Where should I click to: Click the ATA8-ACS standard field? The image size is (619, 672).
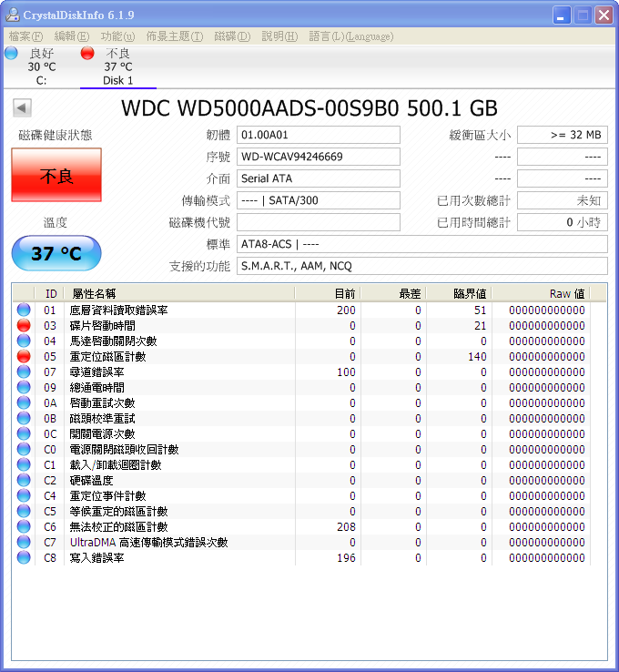[422, 244]
